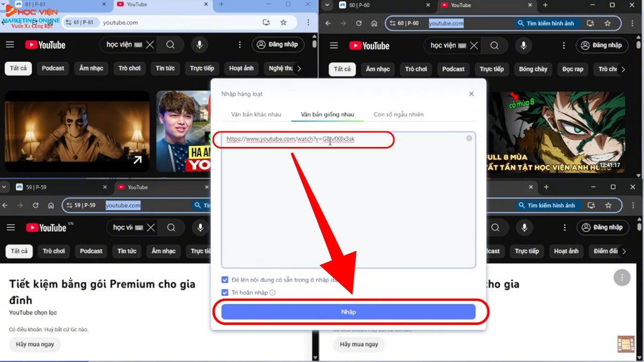
Task: Reload the page in the P-60 window
Action: click(x=359, y=24)
